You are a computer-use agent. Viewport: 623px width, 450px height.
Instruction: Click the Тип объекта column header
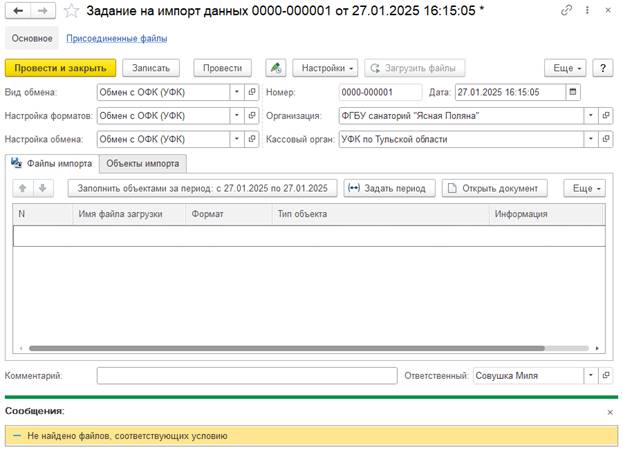(x=381, y=214)
